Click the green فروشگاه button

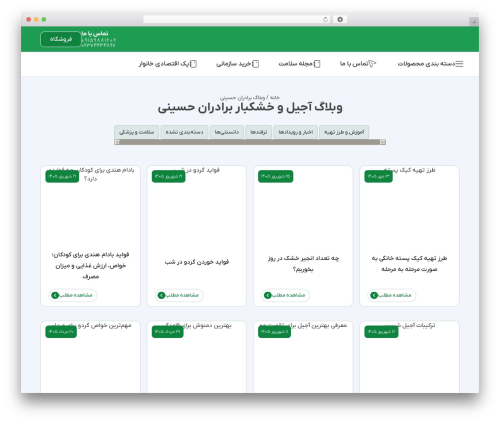[x=61, y=39]
